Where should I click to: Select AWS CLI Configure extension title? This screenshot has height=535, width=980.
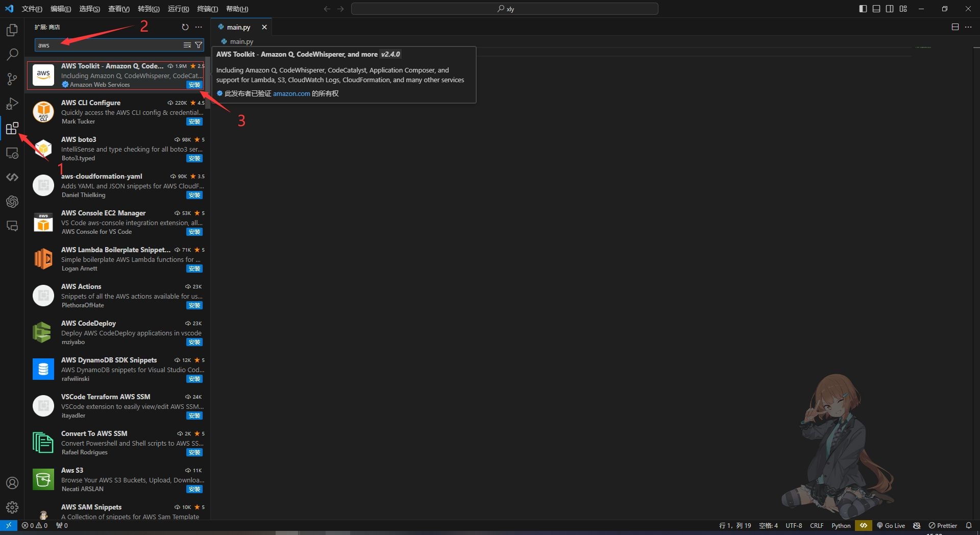tap(91, 103)
